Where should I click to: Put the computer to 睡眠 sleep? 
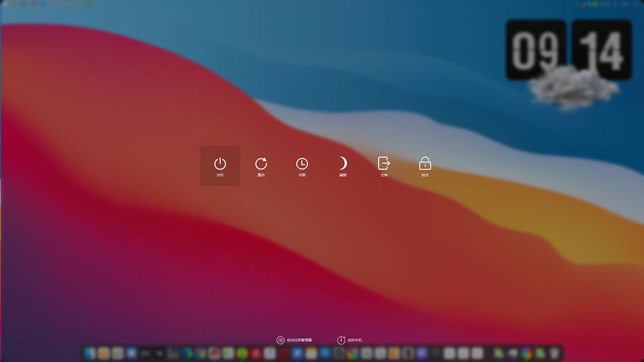(343, 166)
